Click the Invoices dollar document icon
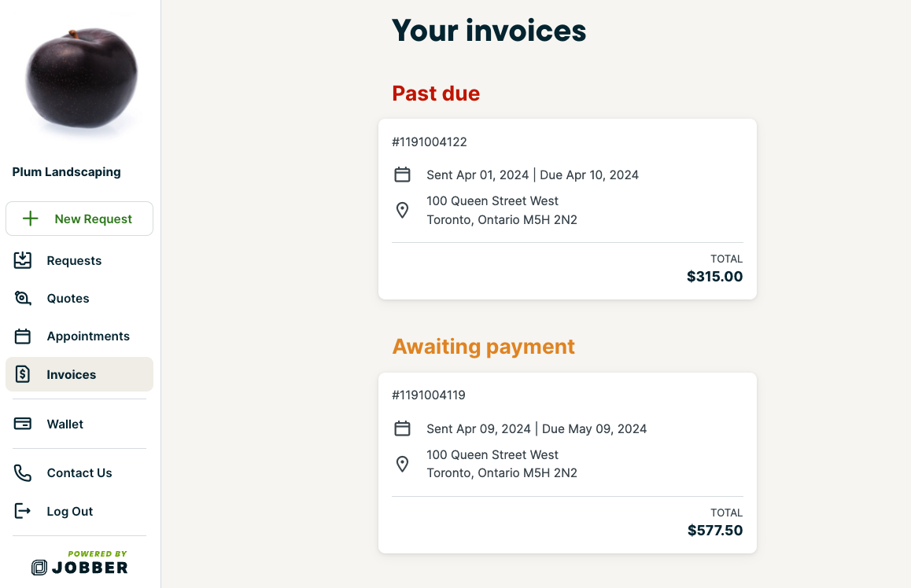 [x=23, y=374]
